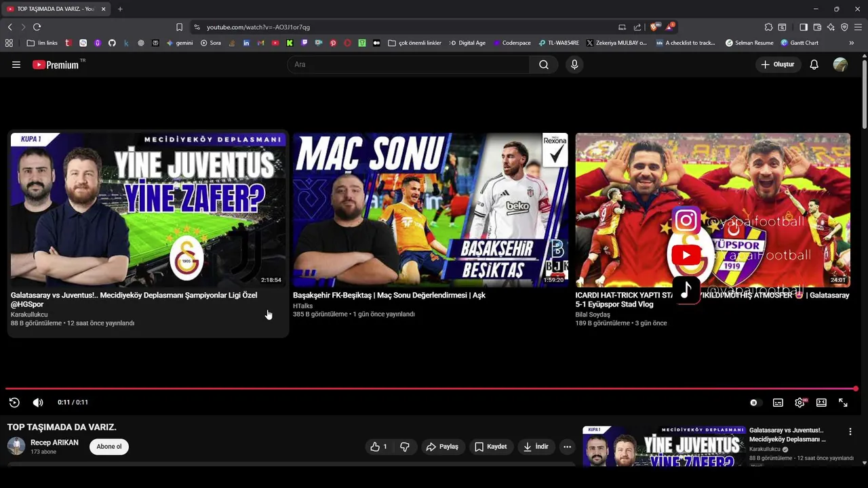
Task: Show hidden bookmarks chevron
Action: 852,43
